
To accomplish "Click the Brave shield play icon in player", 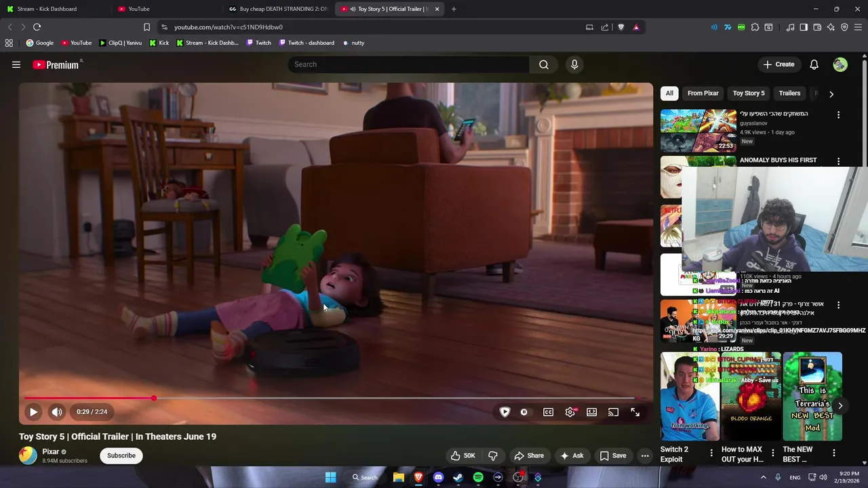I will 505,412.
